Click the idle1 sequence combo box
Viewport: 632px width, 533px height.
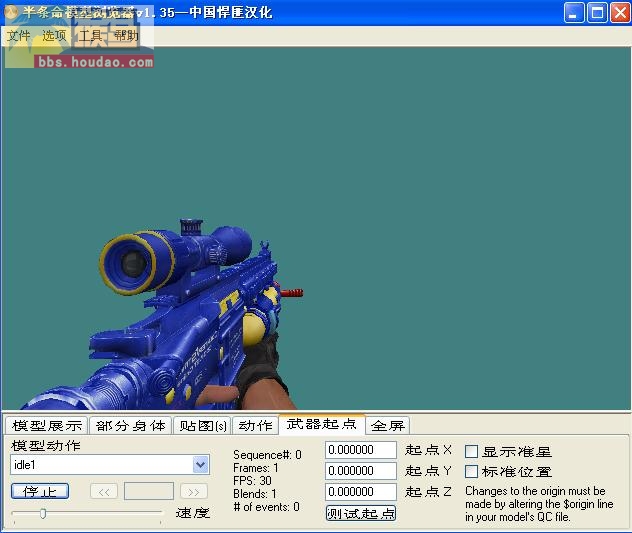click(x=110, y=465)
